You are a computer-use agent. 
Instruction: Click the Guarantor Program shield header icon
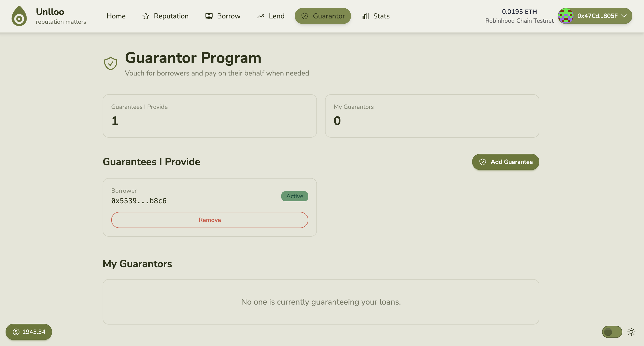click(x=111, y=63)
